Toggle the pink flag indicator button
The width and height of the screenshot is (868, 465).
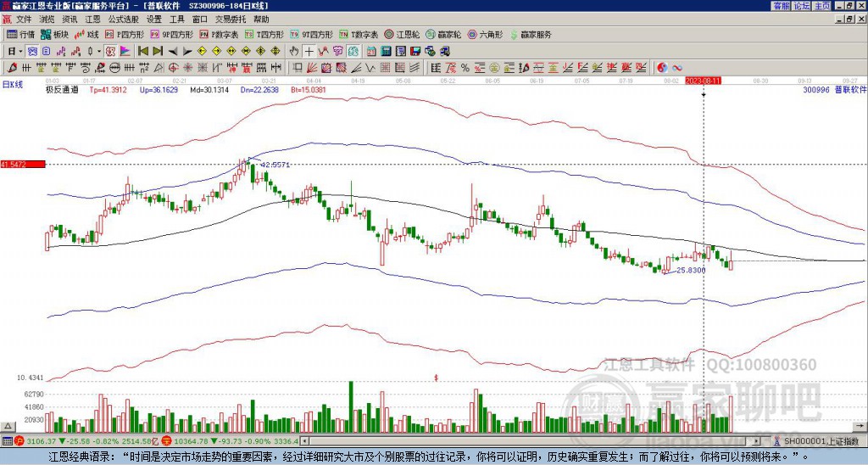pos(125,52)
